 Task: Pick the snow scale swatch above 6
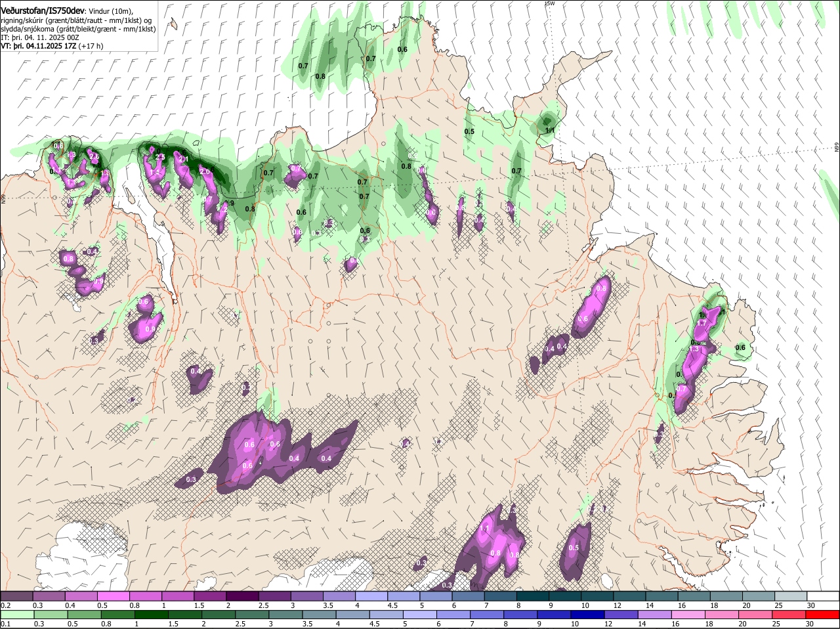468,596
